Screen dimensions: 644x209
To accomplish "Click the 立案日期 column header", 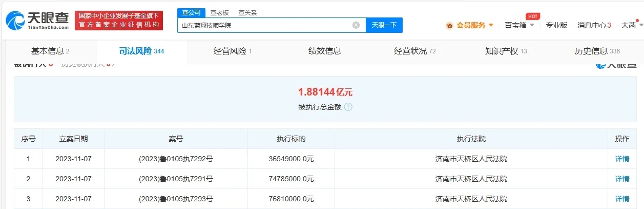I will coord(73,139).
